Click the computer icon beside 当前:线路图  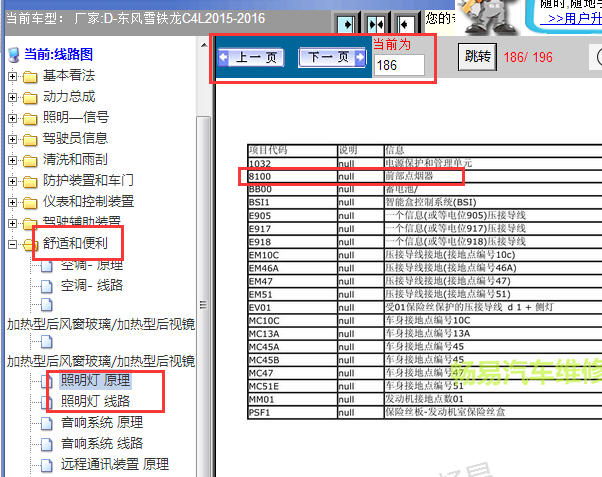click(x=14, y=55)
